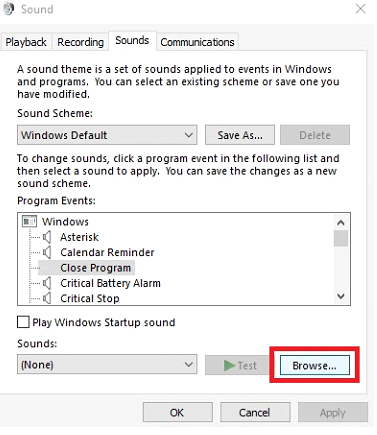Switch to the Recording tab
377x435 pixels.
pyautogui.click(x=80, y=42)
